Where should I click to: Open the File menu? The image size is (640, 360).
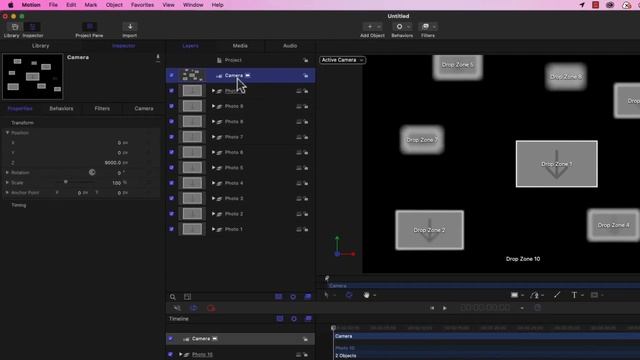[53, 5]
